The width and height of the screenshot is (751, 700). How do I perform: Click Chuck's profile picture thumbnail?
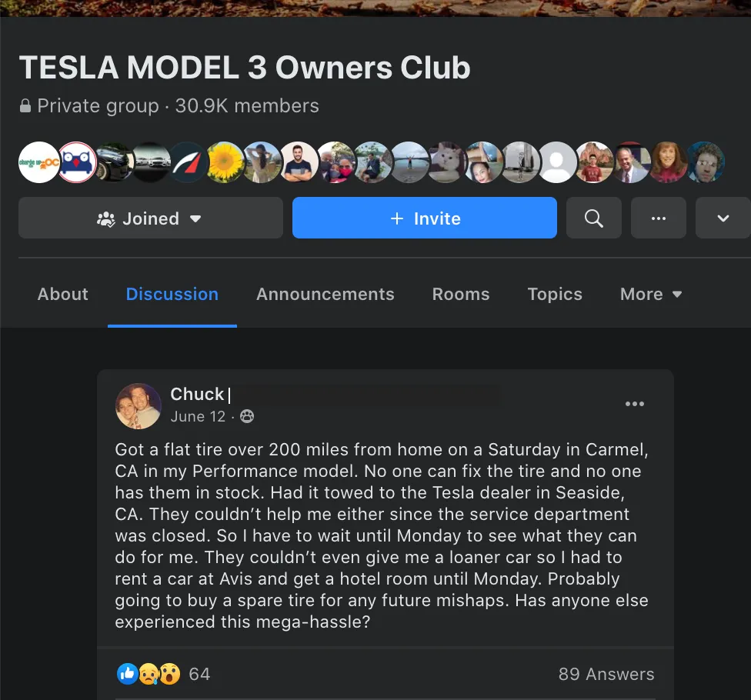click(139, 406)
